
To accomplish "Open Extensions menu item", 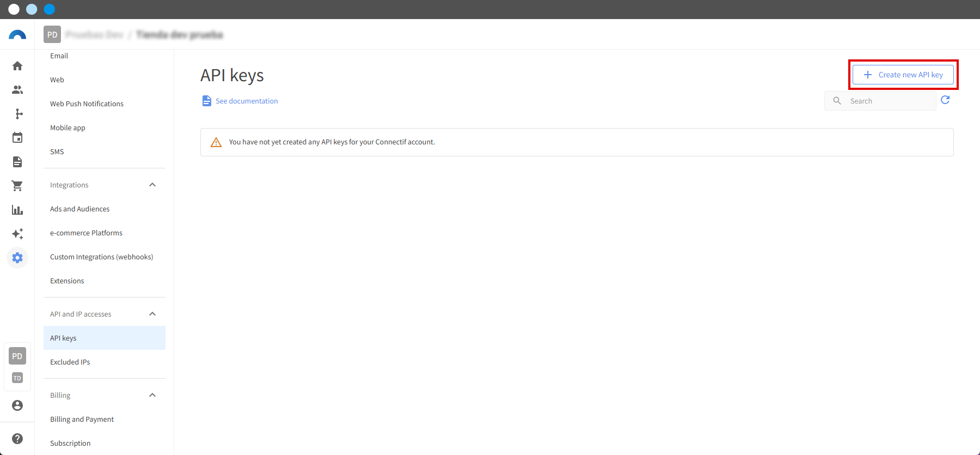I will point(105,281).
